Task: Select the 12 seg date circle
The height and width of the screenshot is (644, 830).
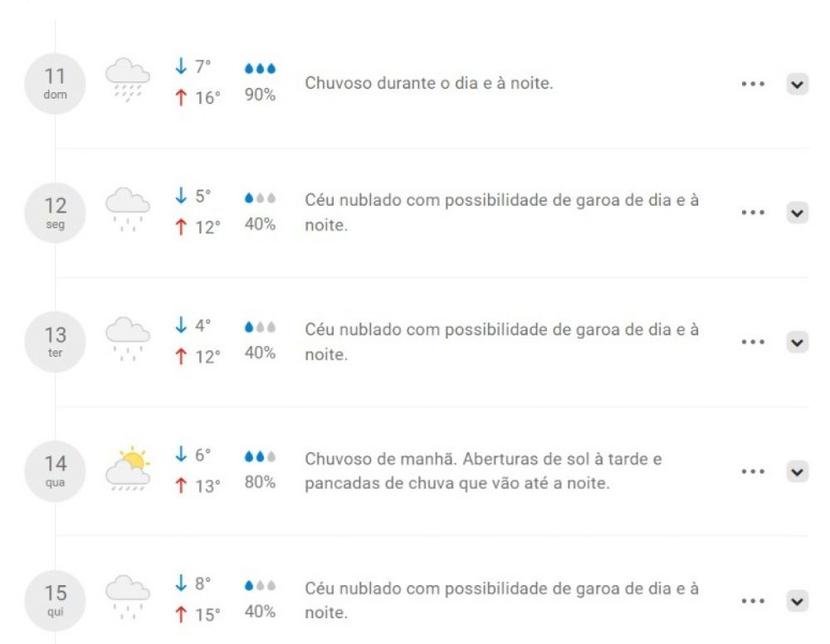Action: coord(55,212)
